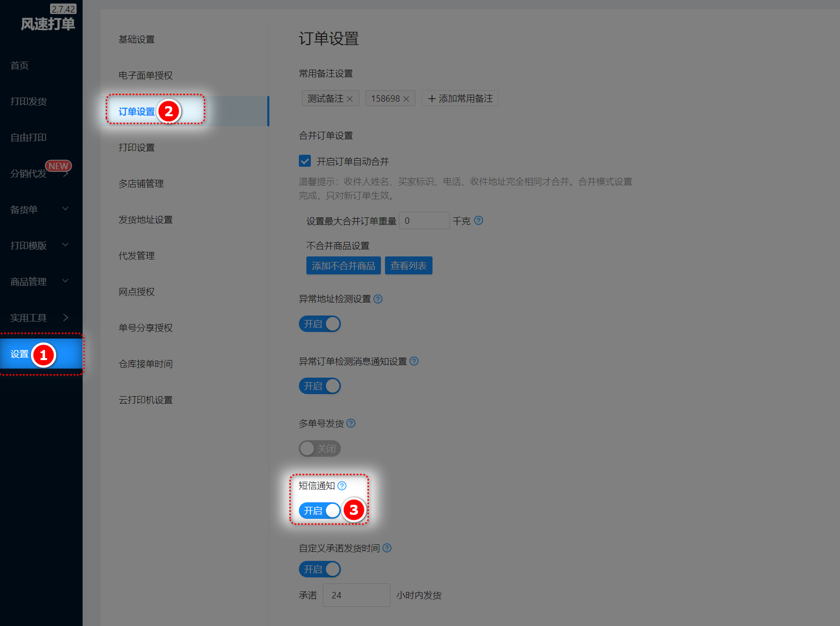
Task: Open 发货地址设置 settings tab
Action: pyautogui.click(x=146, y=220)
